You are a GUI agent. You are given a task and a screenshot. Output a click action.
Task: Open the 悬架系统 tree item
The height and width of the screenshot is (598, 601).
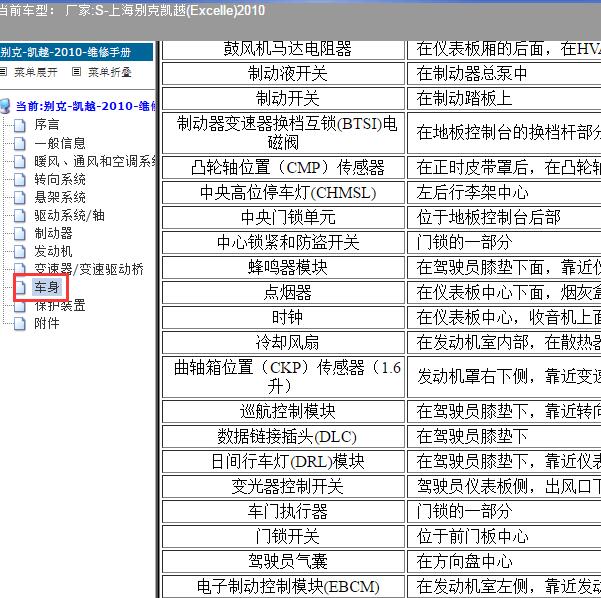(60, 197)
